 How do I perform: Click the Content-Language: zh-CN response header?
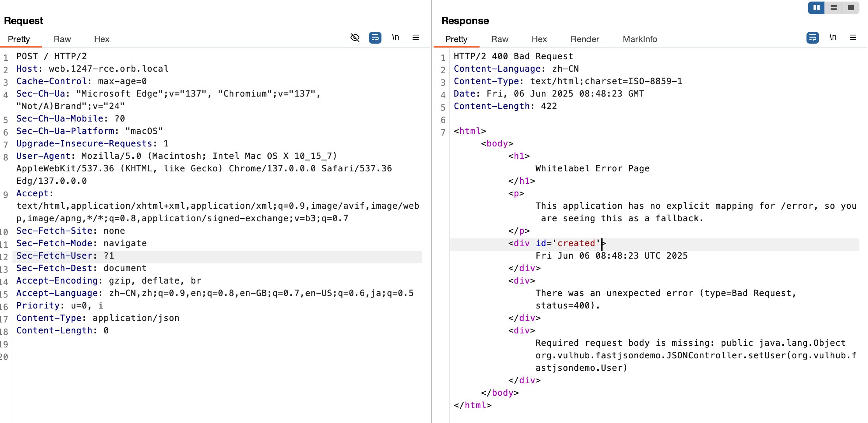point(516,69)
